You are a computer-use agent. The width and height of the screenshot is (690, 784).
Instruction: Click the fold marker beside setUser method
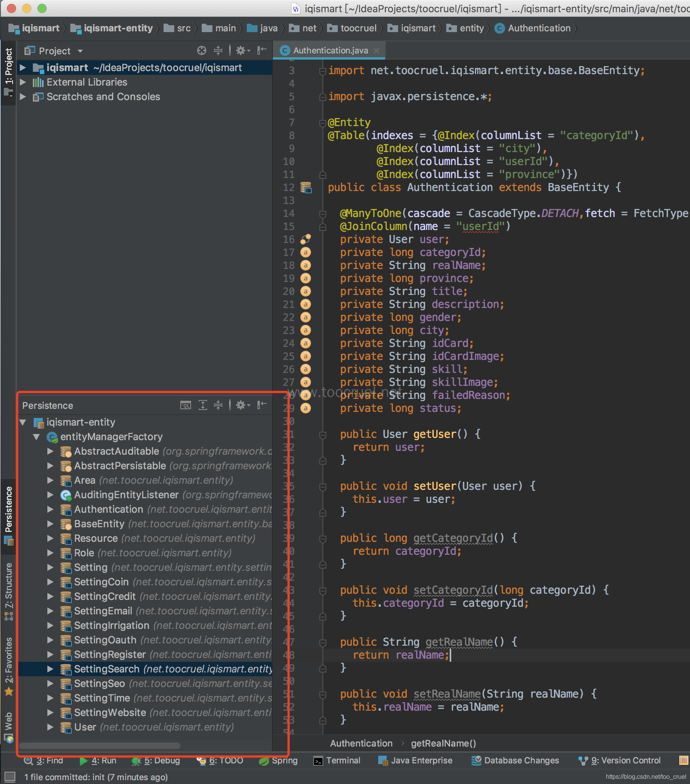[323, 487]
